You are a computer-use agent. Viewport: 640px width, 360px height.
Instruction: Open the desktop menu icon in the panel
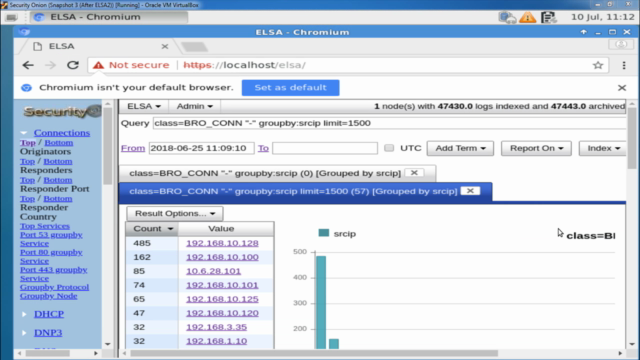[11, 17]
